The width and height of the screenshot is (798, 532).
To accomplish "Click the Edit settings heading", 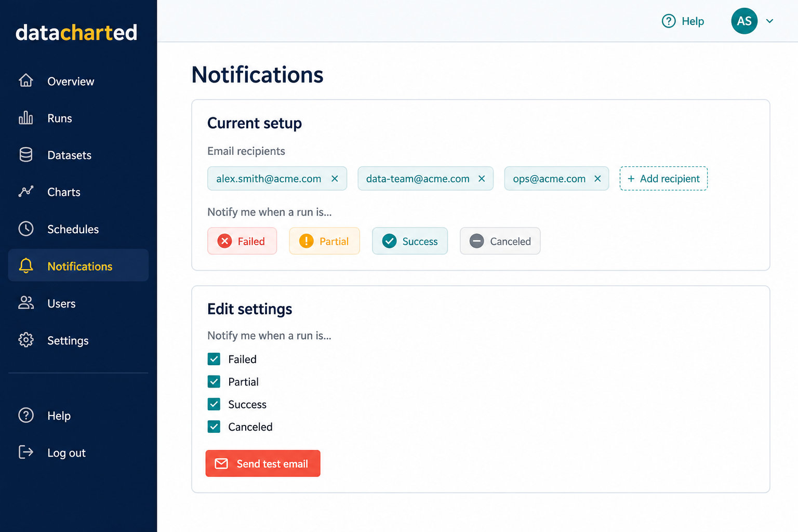I will [x=250, y=309].
